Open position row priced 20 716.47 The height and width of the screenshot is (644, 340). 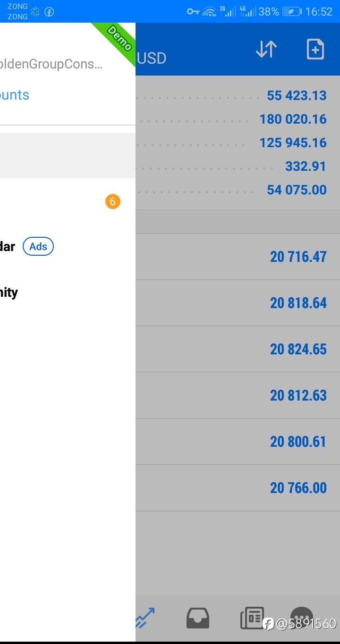coord(238,257)
